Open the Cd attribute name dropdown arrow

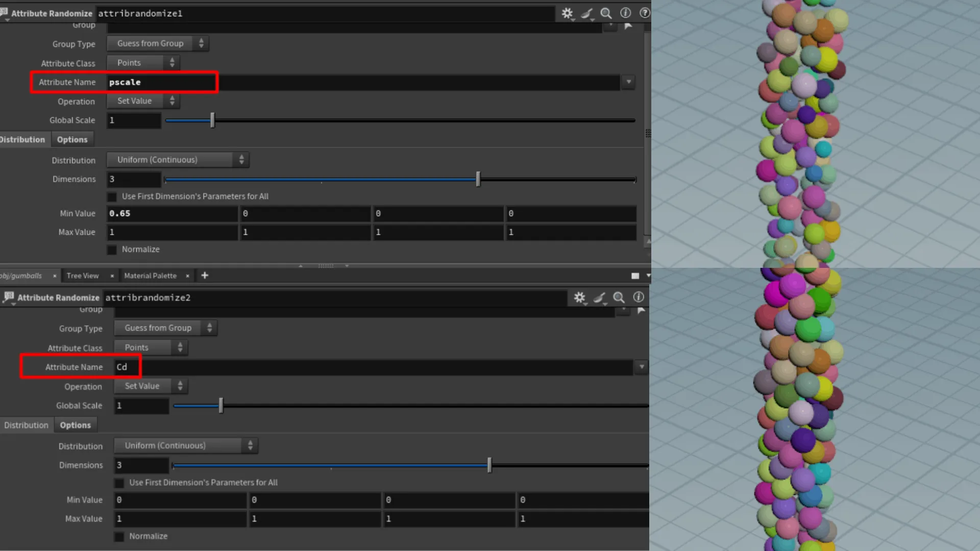coord(641,367)
